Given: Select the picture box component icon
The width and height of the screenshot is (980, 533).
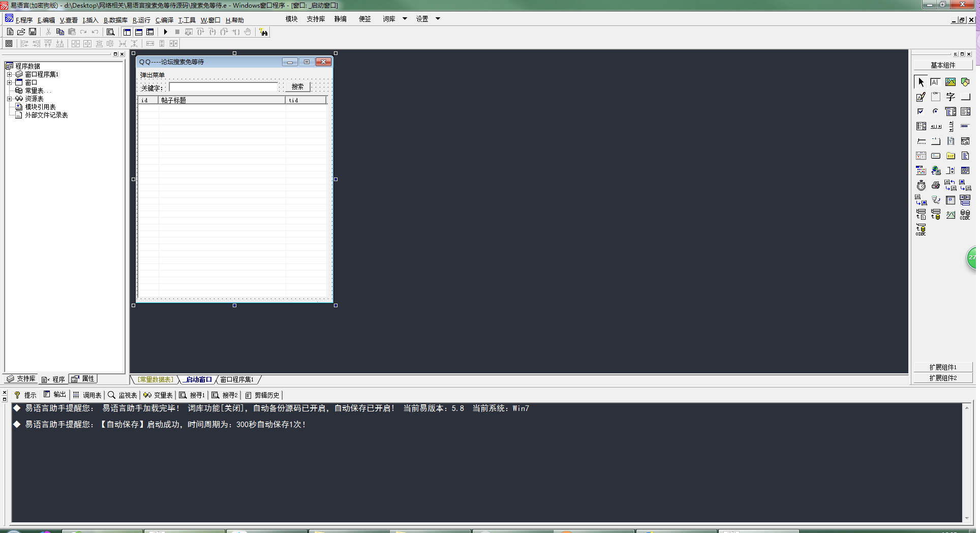Looking at the screenshot, I should [950, 82].
